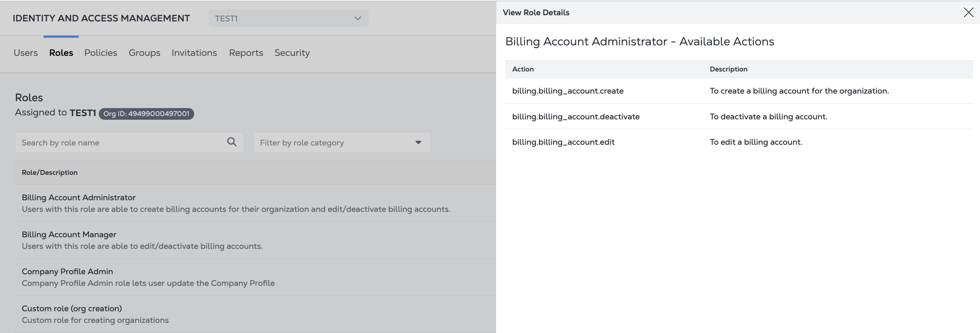
Task: Select the Roles tab
Action: [x=61, y=53]
